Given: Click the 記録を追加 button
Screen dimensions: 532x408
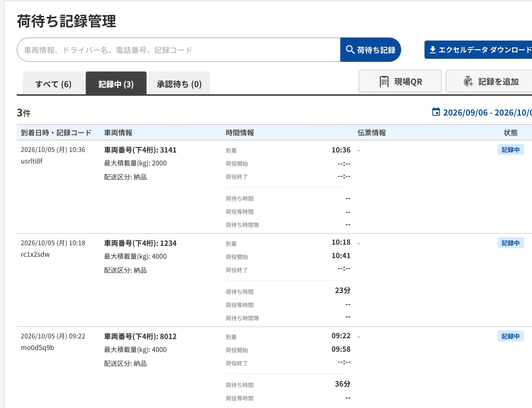Looking at the screenshot, I should point(489,81).
